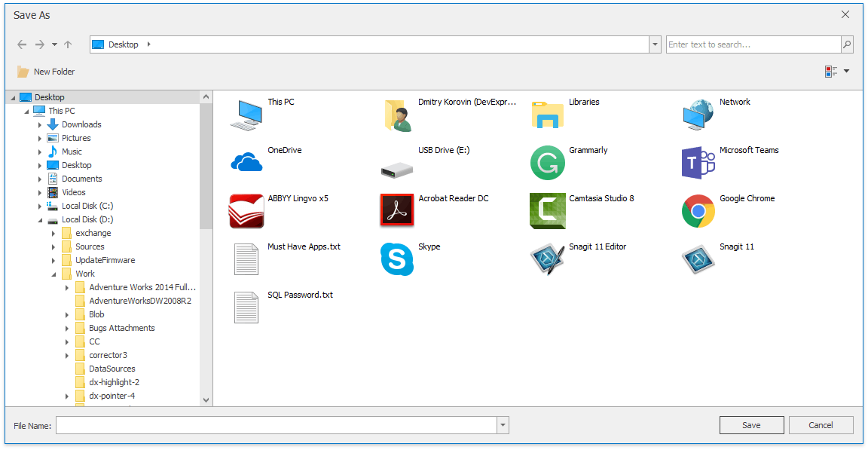Select the Camtasia Studio 8 icon
This screenshot has width=868, height=450.
click(548, 211)
